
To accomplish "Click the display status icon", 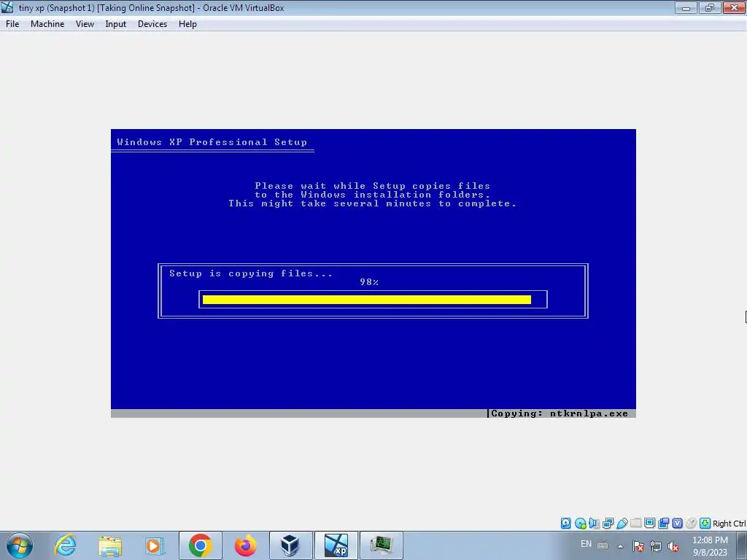I will [x=649, y=524].
